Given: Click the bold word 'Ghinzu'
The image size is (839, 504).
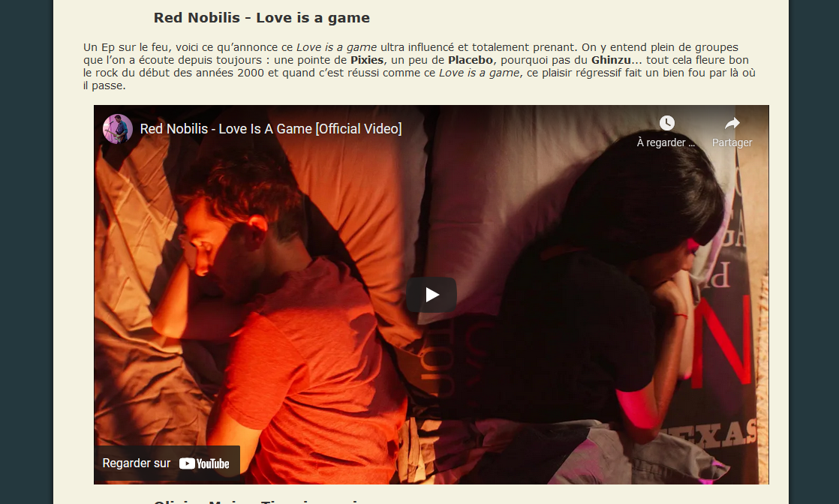Looking at the screenshot, I should pyautogui.click(x=611, y=60).
